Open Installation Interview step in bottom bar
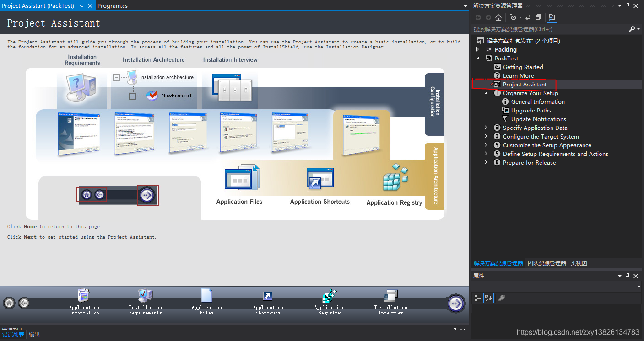Screen dimensions: 644x341 pos(390,302)
